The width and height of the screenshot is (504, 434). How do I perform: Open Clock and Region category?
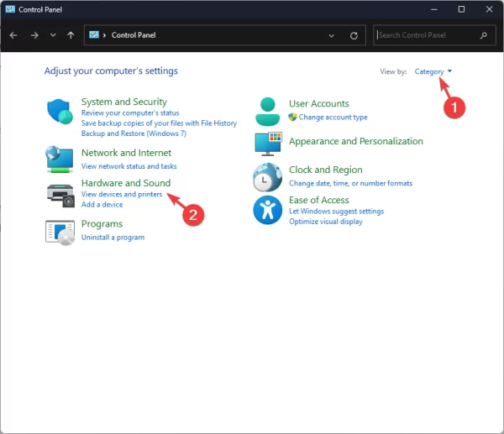click(326, 170)
